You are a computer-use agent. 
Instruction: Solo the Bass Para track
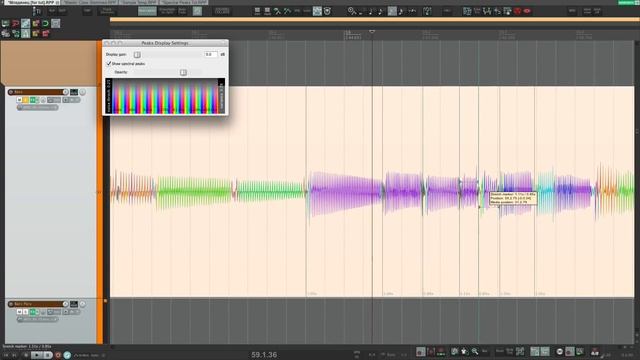25,312
